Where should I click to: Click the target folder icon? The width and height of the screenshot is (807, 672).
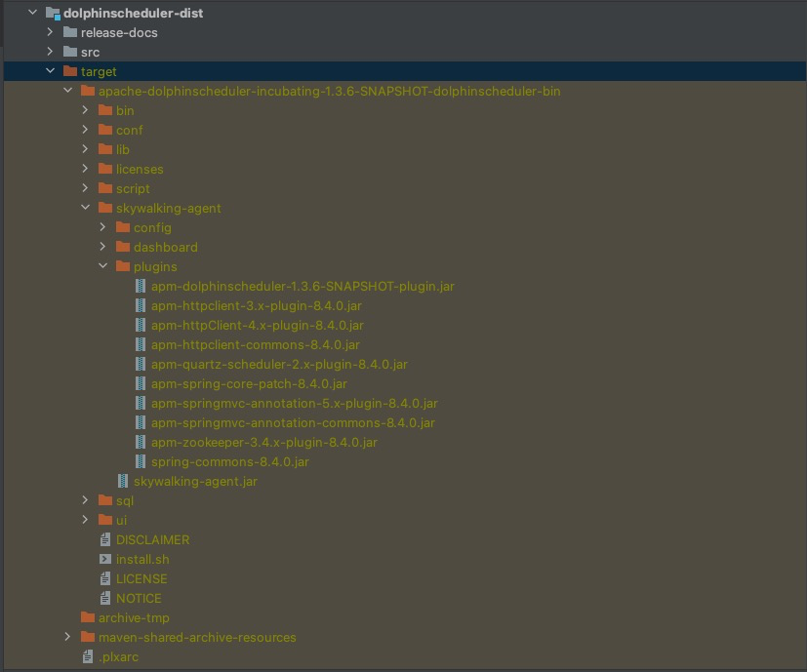(x=70, y=71)
